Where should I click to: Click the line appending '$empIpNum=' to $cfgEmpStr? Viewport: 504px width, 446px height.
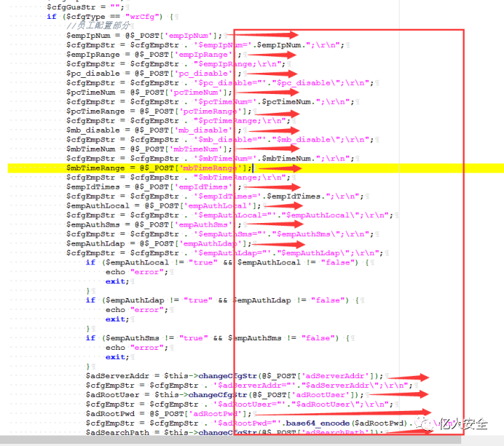[x=205, y=44]
